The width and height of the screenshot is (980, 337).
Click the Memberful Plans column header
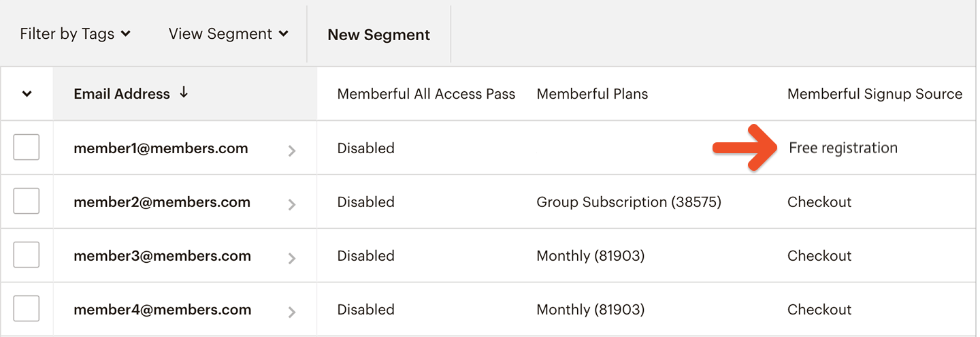click(592, 94)
